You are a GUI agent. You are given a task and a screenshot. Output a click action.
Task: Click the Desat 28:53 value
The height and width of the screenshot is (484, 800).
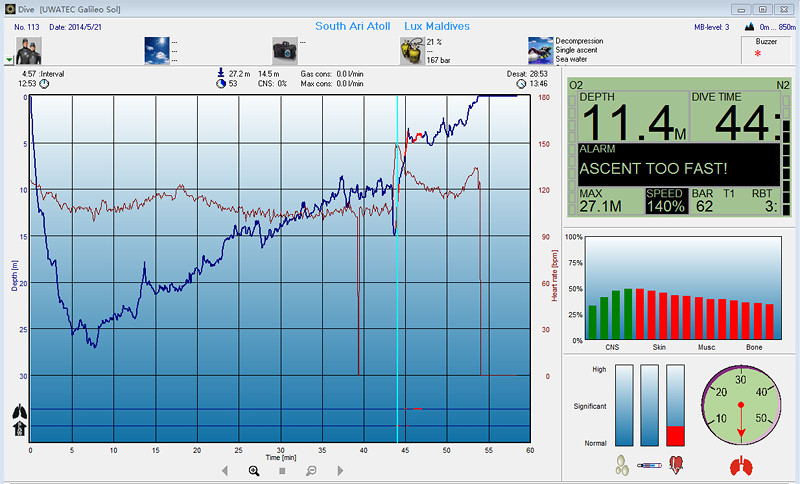527,74
